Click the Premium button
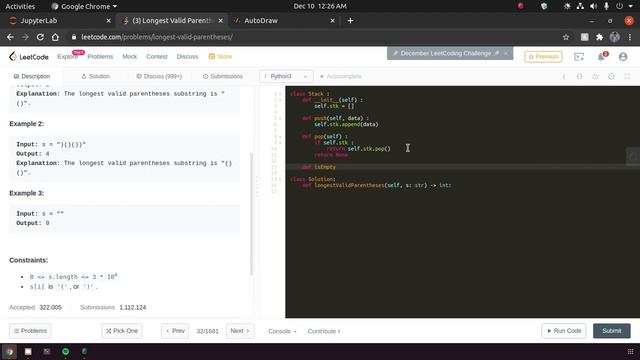 coord(543,57)
